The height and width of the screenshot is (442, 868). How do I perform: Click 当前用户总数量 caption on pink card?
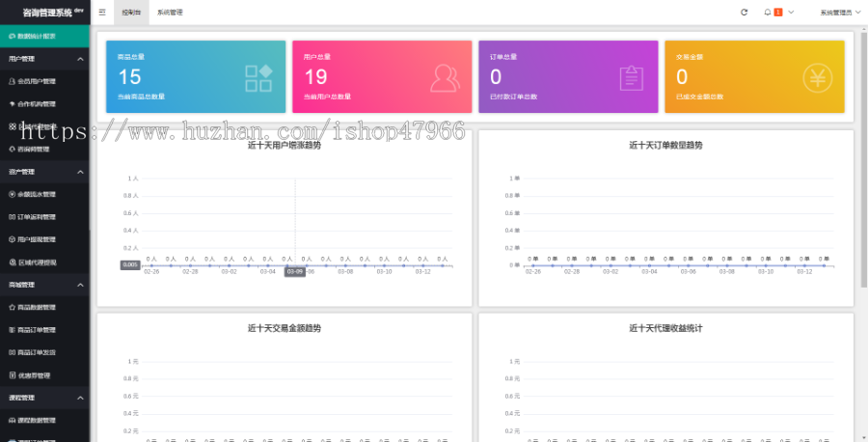pos(327,97)
